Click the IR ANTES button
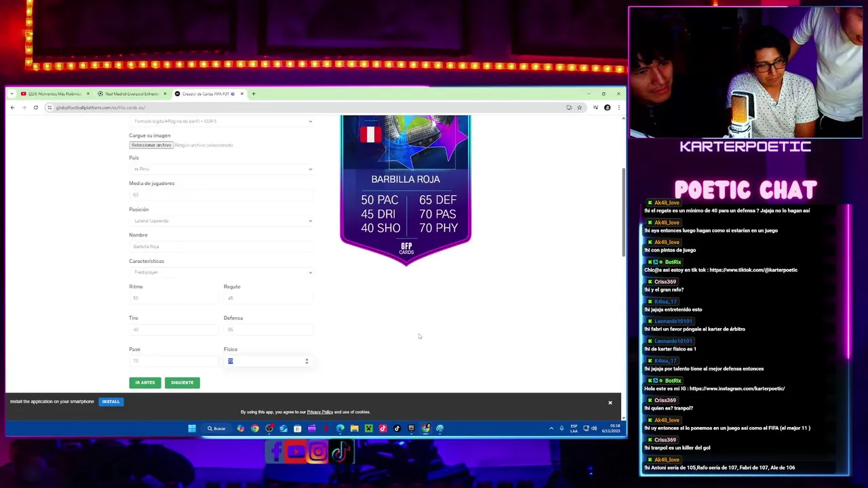 pos(145,382)
